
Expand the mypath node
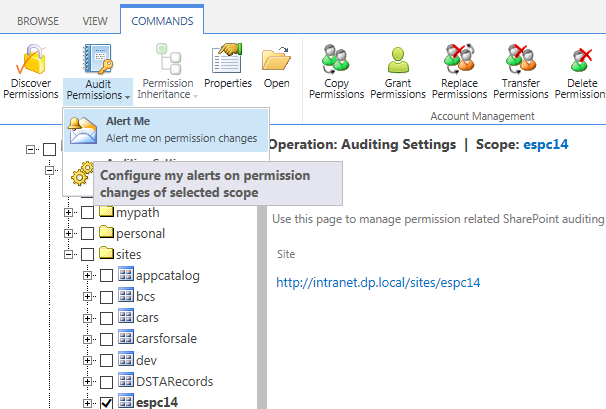point(68,212)
